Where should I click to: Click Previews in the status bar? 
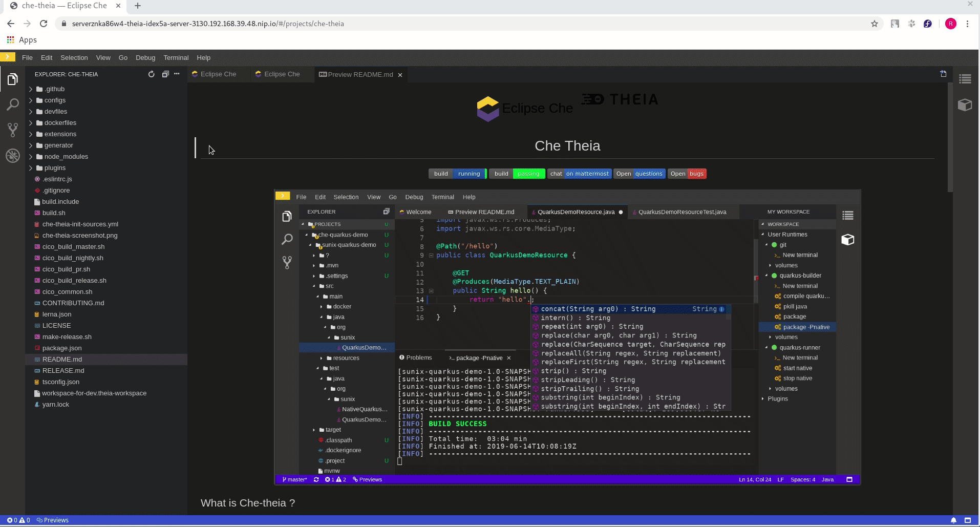(x=53, y=520)
